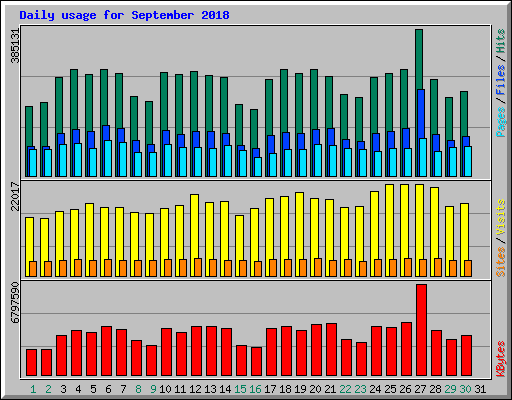This screenshot has width=512, height=400.
Task: Select the cyan pages bar for day 6
Action: 108,158
